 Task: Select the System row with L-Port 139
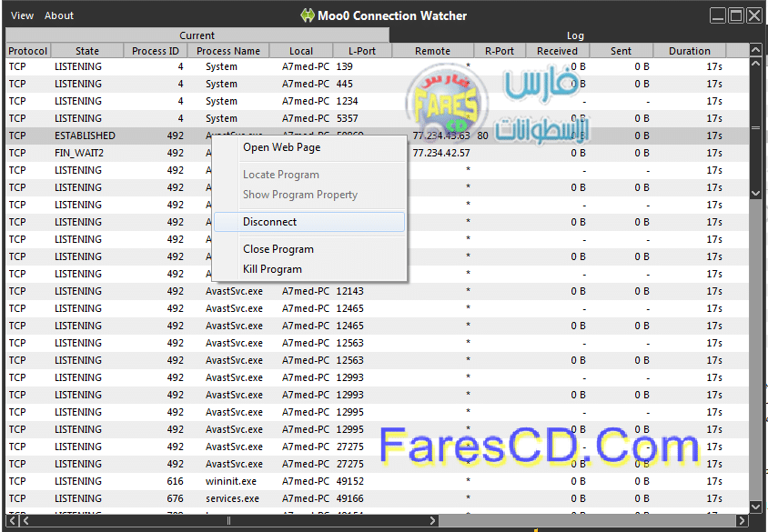[x=377, y=66]
